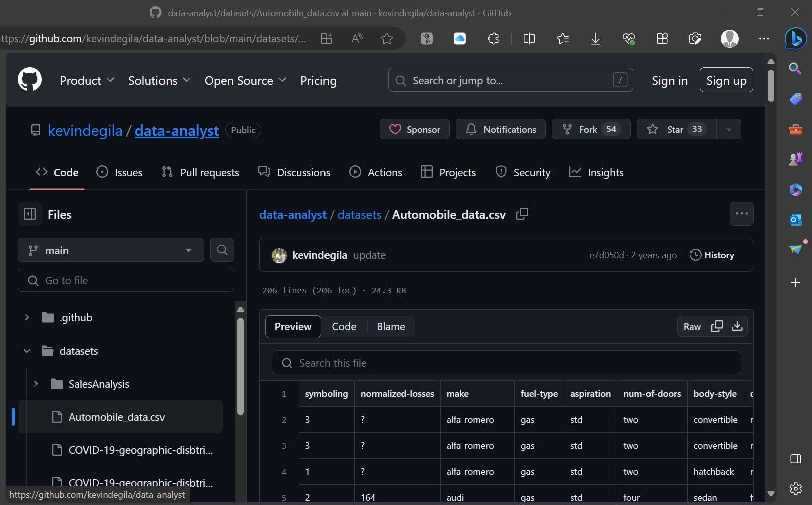This screenshot has width=812, height=505.
Task: Fork the repository button
Action: [591, 129]
